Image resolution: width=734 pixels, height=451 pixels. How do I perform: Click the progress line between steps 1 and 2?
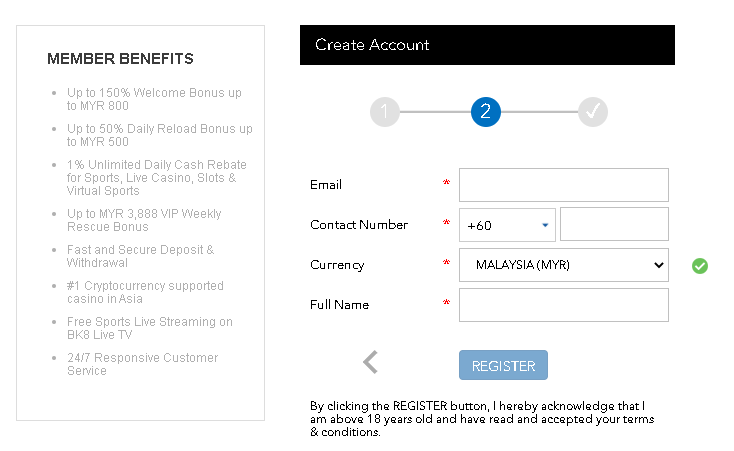(x=435, y=112)
